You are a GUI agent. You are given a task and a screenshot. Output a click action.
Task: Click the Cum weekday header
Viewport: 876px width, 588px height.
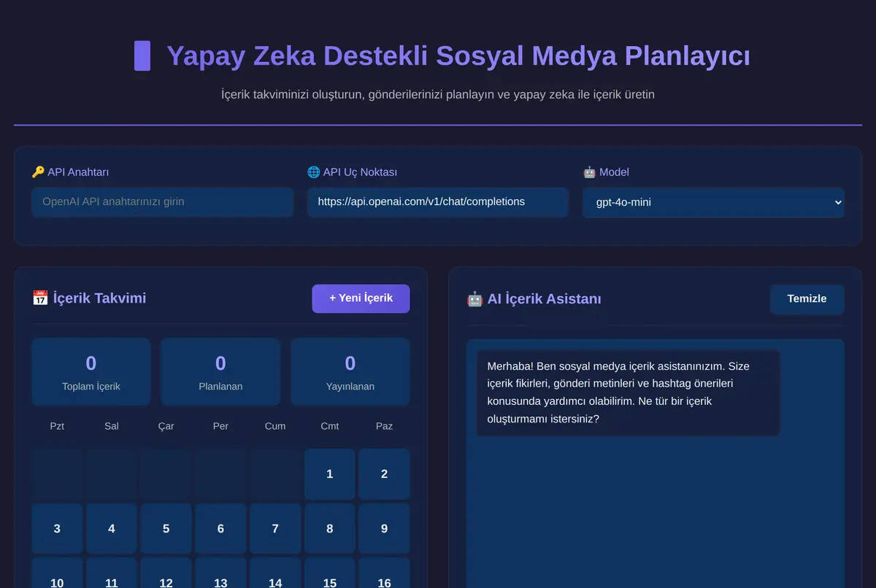[x=275, y=426]
